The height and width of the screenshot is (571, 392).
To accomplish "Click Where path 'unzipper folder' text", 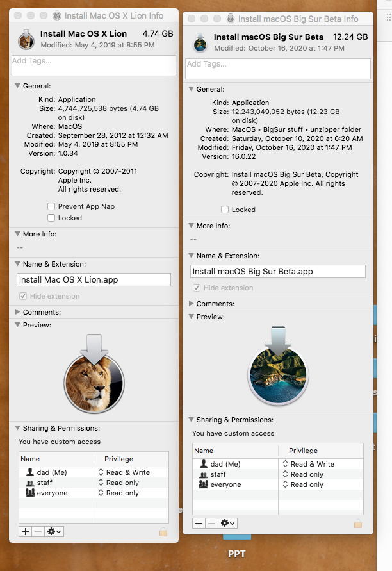I will [x=336, y=129].
